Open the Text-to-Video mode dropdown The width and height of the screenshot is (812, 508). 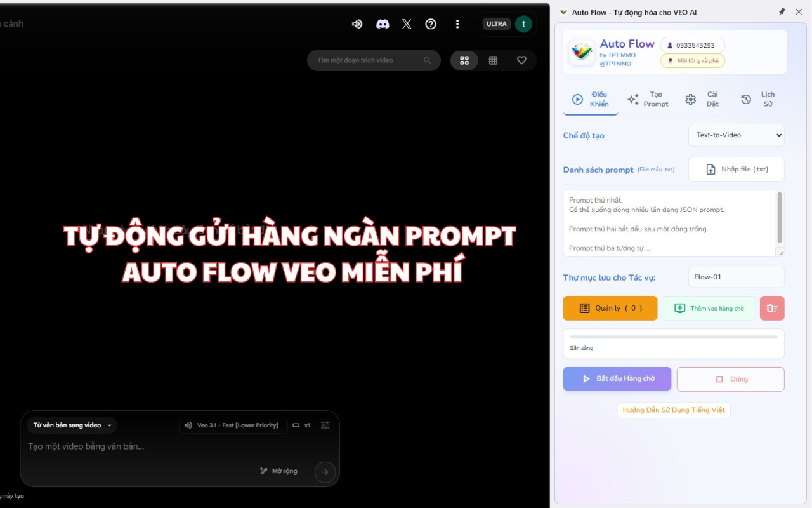(x=737, y=135)
